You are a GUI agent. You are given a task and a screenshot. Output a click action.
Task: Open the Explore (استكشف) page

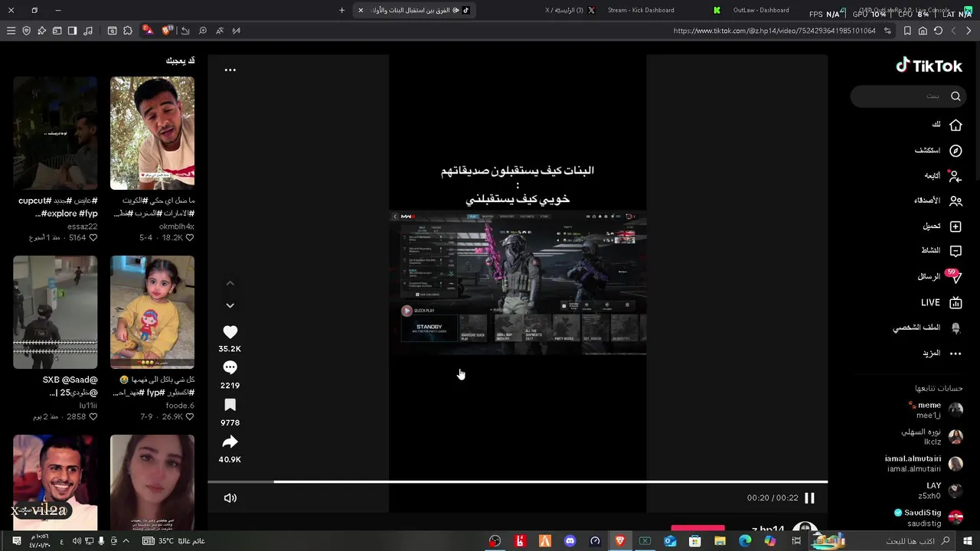(938, 151)
